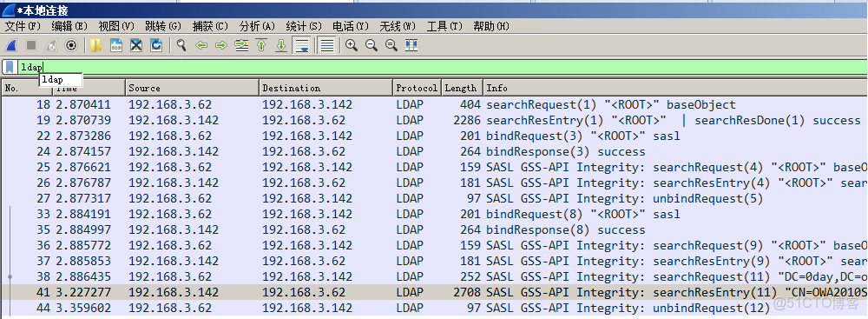Open the 帮助(H) menu
The height and width of the screenshot is (319, 868).
click(x=491, y=26)
